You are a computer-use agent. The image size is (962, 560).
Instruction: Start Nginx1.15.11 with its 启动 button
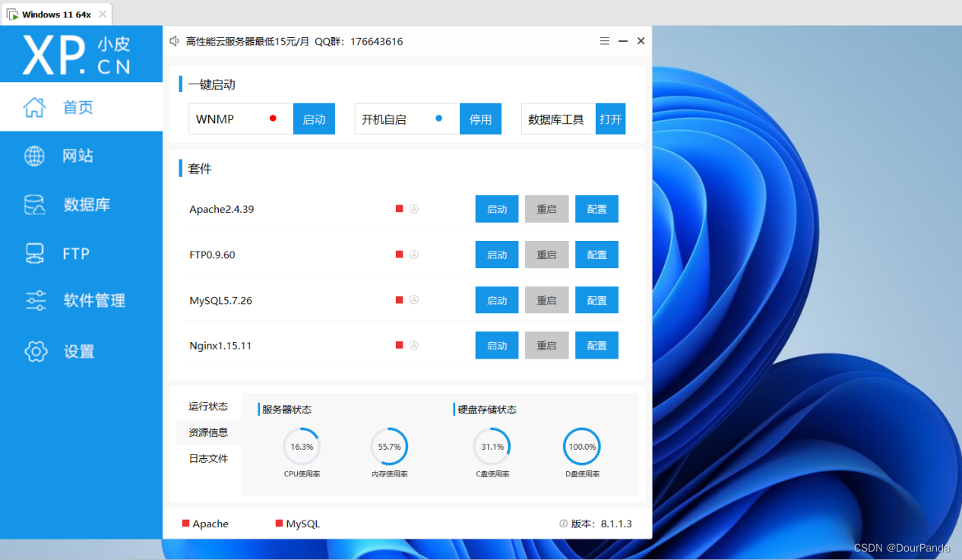[497, 345]
